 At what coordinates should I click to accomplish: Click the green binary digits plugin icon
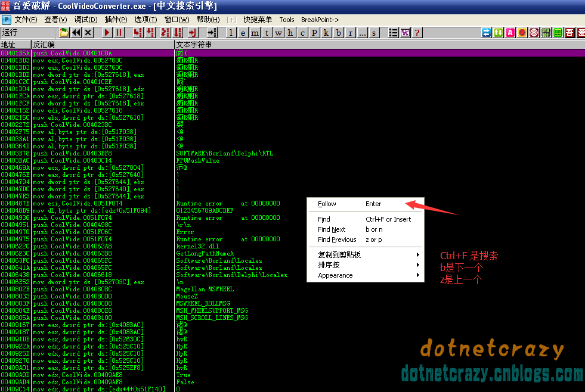point(546,33)
